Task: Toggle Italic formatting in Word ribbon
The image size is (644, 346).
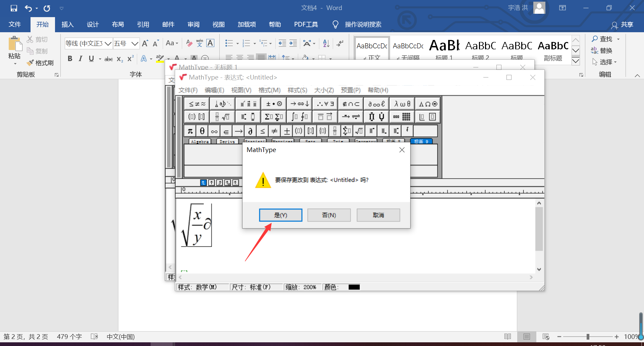Action: coord(80,59)
